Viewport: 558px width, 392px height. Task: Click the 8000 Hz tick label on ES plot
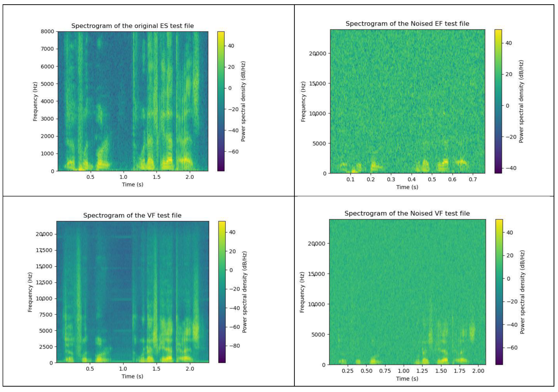coord(47,31)
